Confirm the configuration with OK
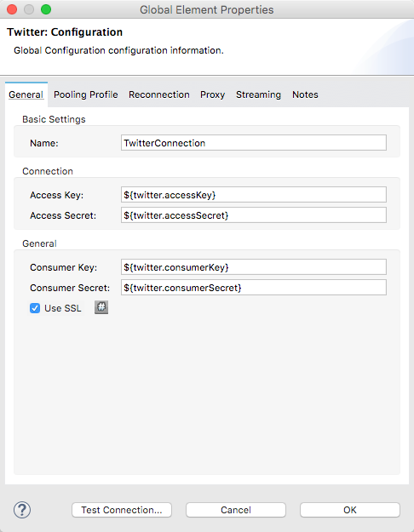The height and width of the screenshot is (532, 414). pos(350,510)
